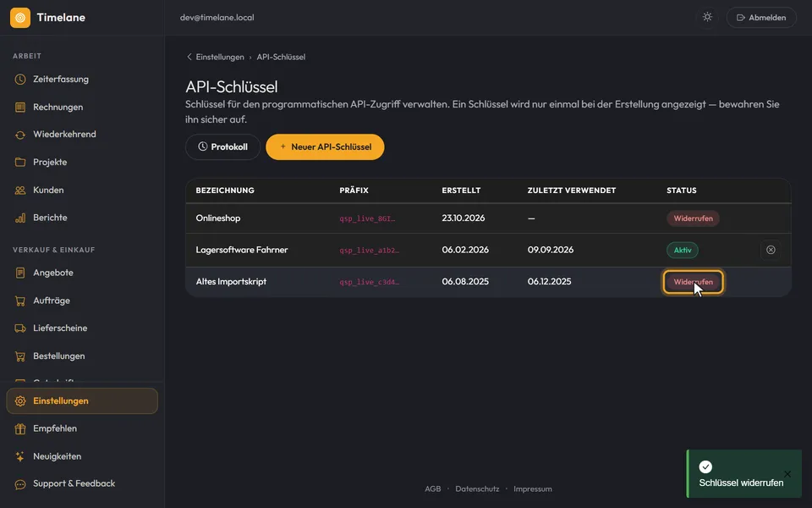Select the Onlineshop key name
The width and height of the screenshot is (812, 508).
coord(218,218)
